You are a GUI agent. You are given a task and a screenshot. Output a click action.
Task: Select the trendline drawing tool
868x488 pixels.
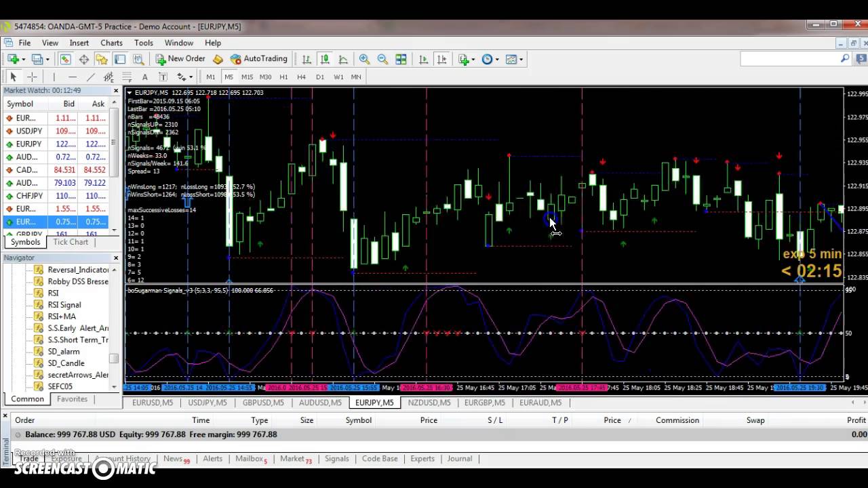point(90,77)
